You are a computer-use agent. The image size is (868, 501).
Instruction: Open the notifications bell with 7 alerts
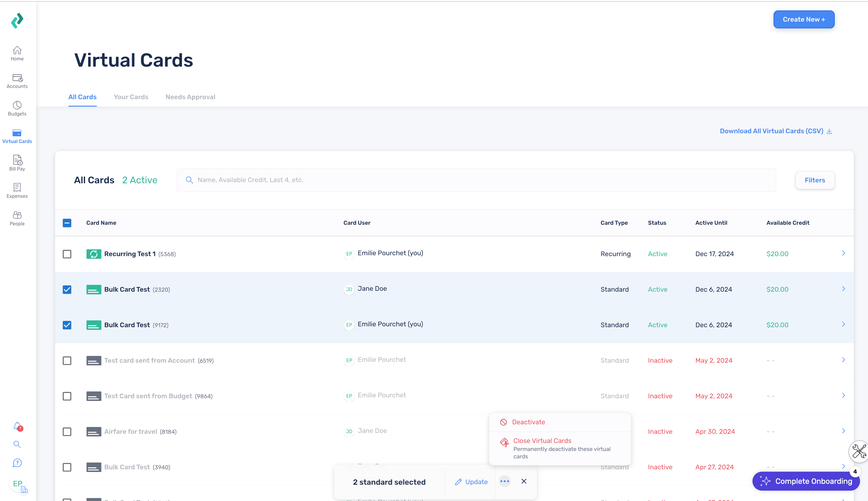coord(17,426)
